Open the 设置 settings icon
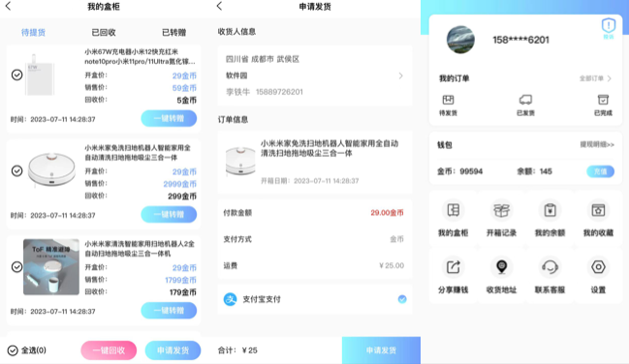Screen dimensions: 629x364 point(598,267)
